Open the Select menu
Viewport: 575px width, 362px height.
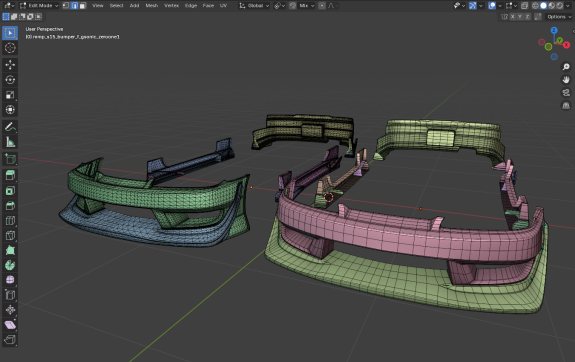pyautogui.click(x=117, y=6)
